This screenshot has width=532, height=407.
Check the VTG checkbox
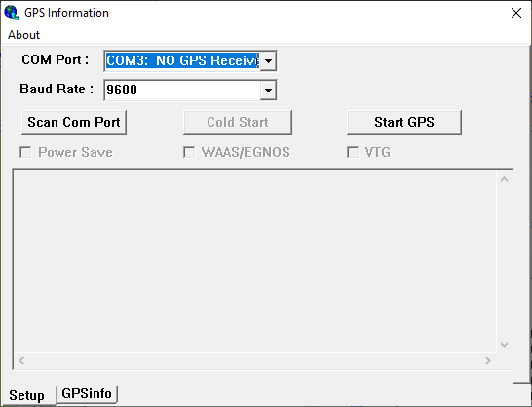353,152
